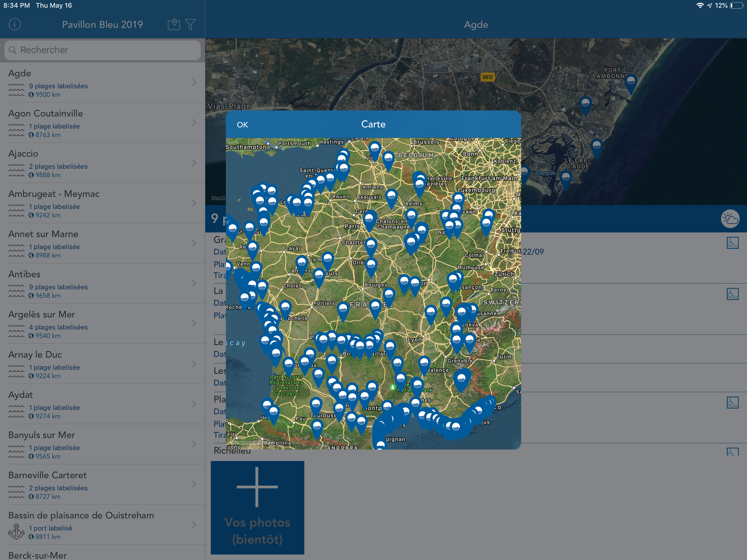Open the map view icon

(x=174, y=24)
